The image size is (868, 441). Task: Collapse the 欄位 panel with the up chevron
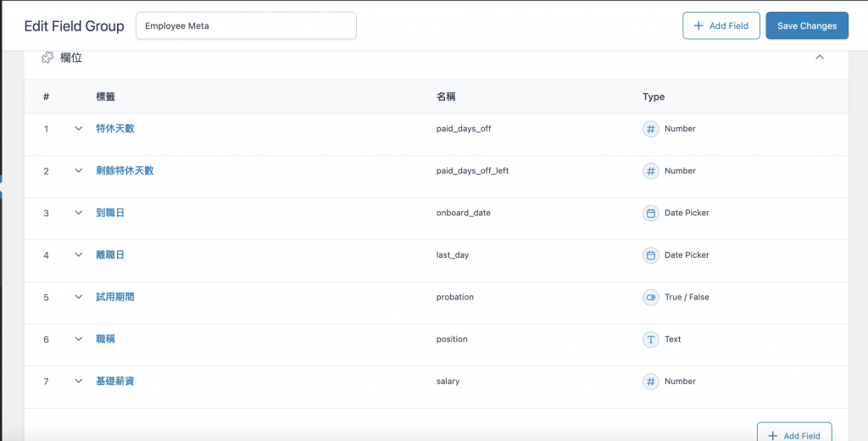(x=820, y=57)
